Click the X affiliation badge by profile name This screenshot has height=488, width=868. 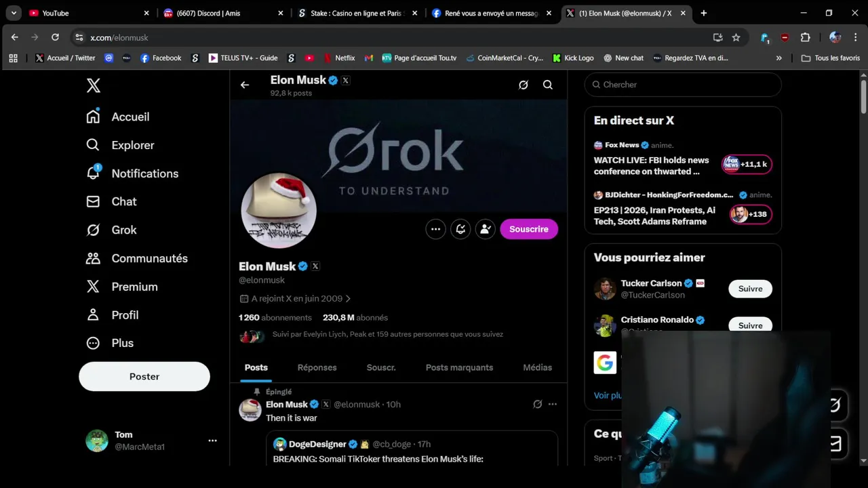(315, 266)
